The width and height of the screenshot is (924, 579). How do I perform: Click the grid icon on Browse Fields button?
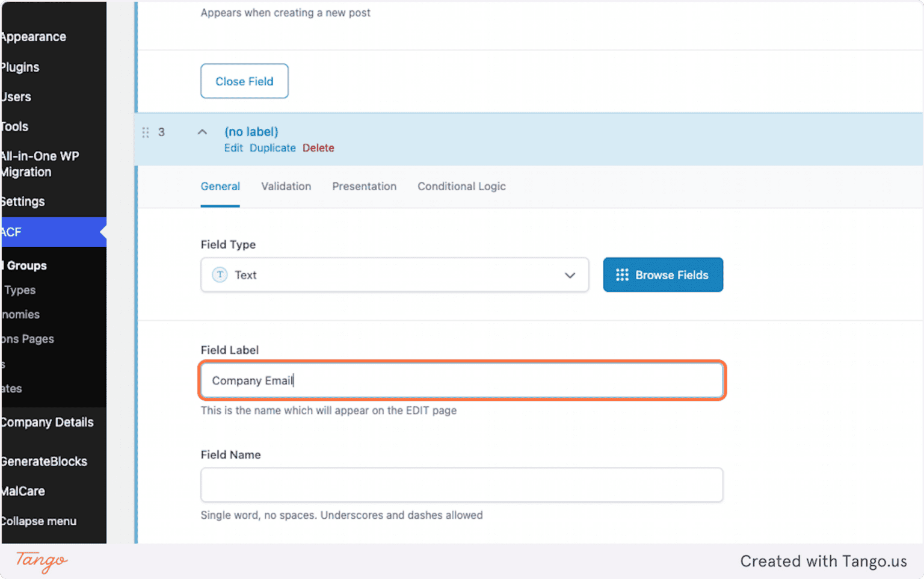click(623, 274)
